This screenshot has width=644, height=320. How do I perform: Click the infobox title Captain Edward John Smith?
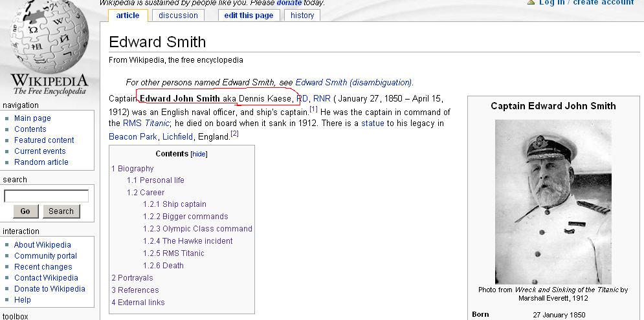553,106
